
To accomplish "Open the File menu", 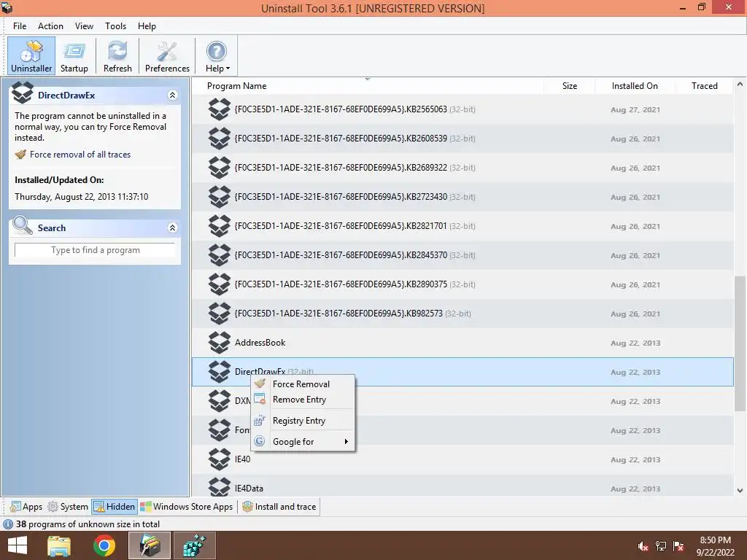I will click(x=20, y=26).
